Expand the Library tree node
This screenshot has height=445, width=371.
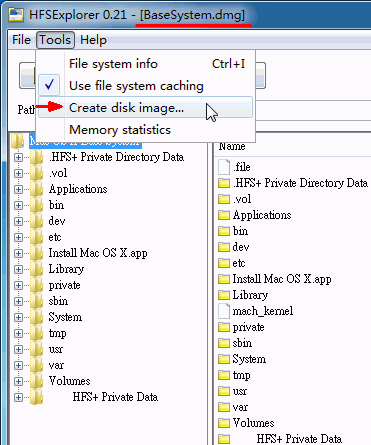pos(18,269)
